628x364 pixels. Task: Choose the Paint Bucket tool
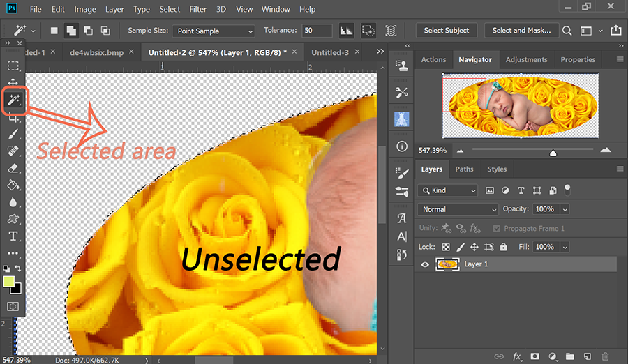point(13,185)
